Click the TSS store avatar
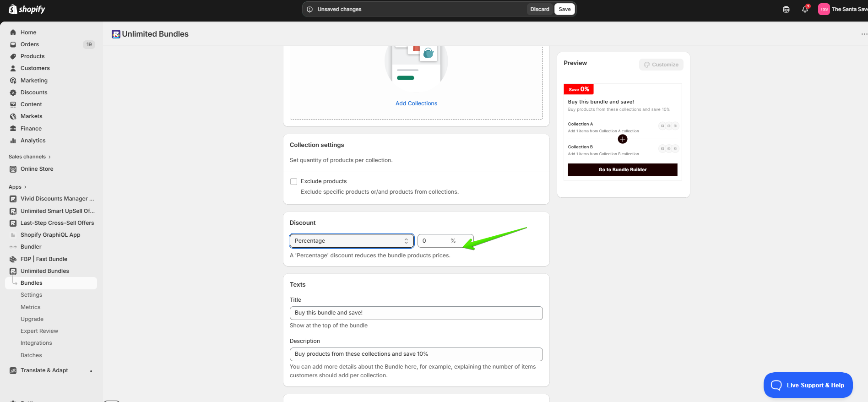The width and height of the screenshot is (868, 402). [x=824, y=9]
